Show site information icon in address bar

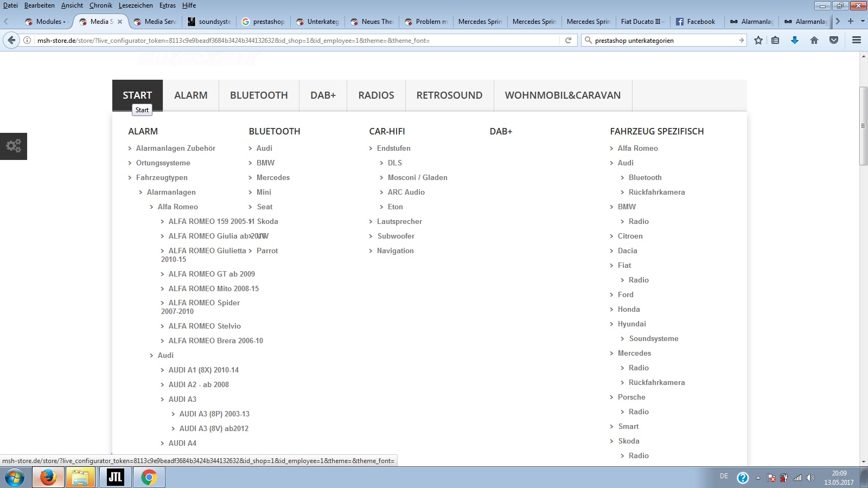[27, 40]
